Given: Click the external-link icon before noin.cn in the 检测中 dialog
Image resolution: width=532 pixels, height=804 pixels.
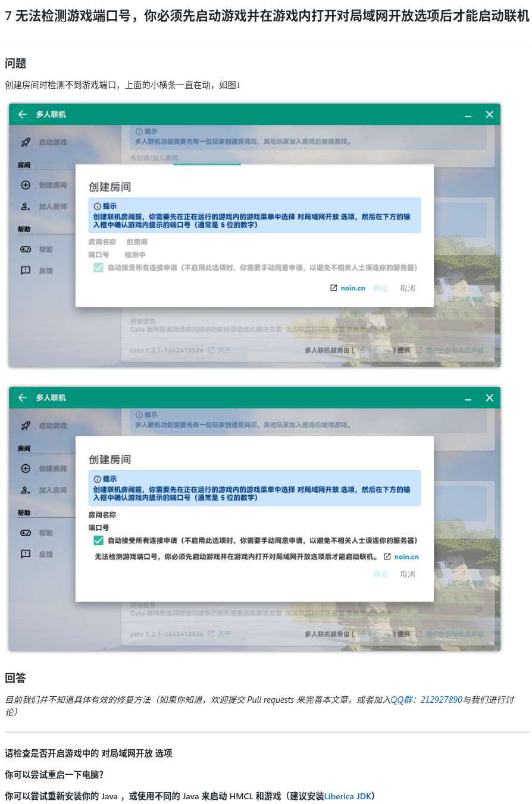Looking at the screenshot, I should coord(334,287).
